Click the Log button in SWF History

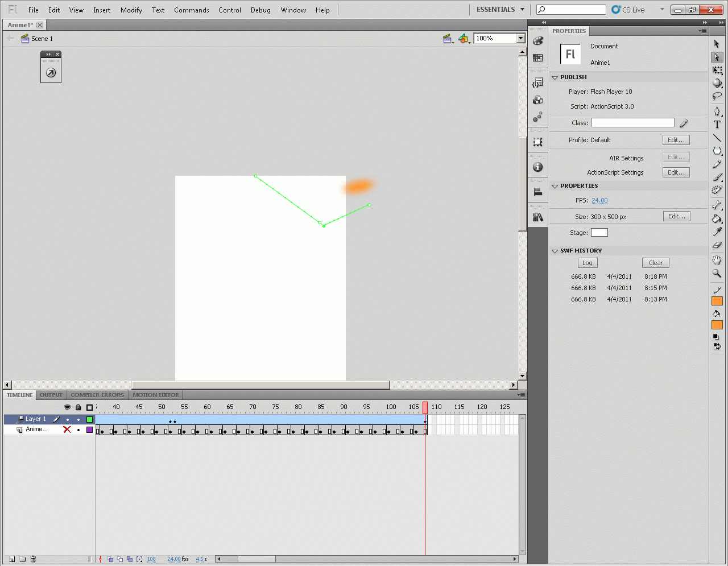[588, 263]
